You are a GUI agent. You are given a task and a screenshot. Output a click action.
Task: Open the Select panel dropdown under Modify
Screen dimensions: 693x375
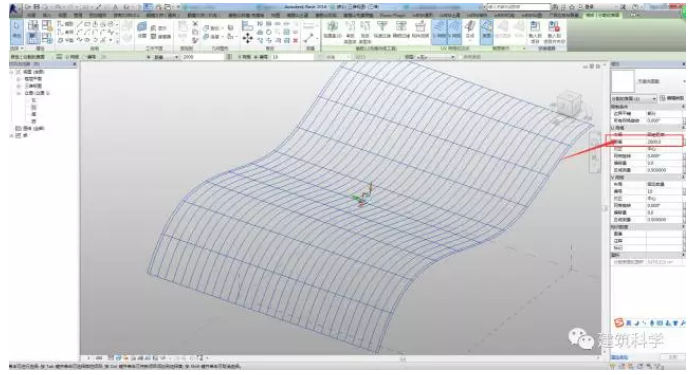click(x=17, y=48)
